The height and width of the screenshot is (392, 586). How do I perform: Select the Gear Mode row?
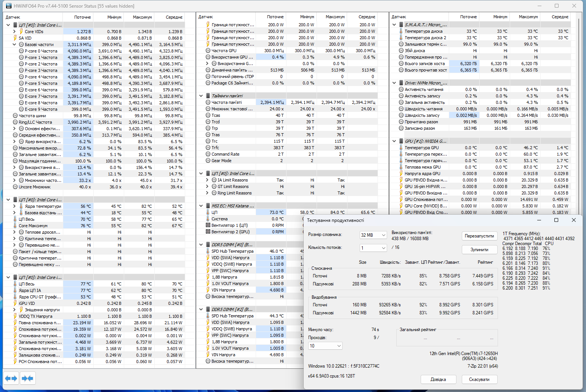tap(287, 161)
